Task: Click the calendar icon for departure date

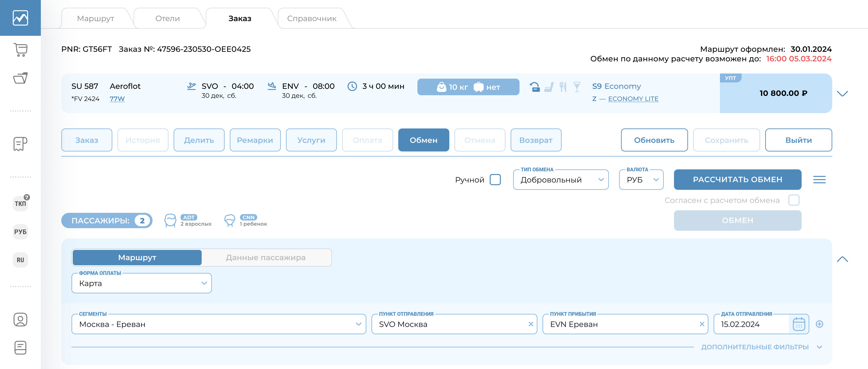Action: (x=799, y=324)
